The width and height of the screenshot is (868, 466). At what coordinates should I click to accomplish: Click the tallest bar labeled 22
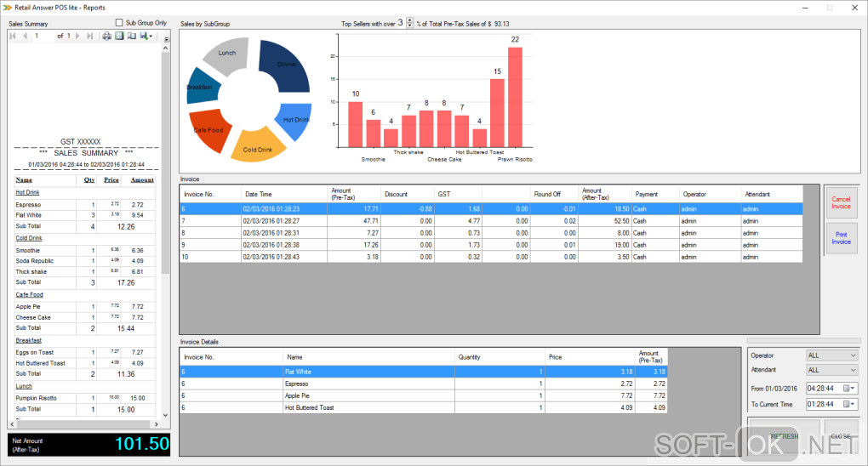pos(516,98)
